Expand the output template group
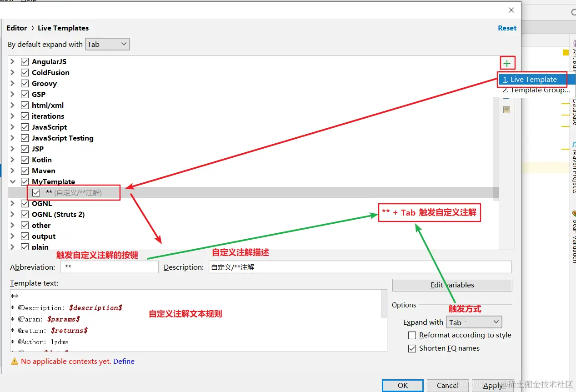The height and width of the screenshot is (392, 576). [13, 236]
